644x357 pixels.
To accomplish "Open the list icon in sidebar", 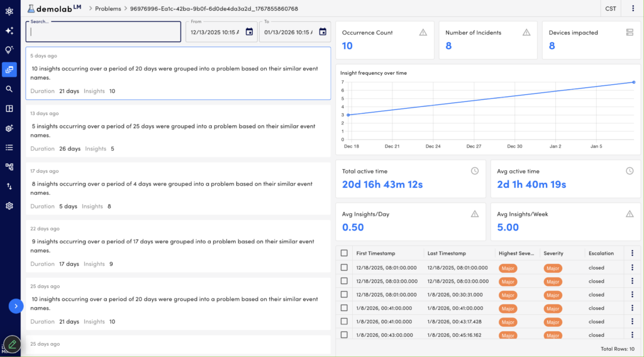I will 9,147.
